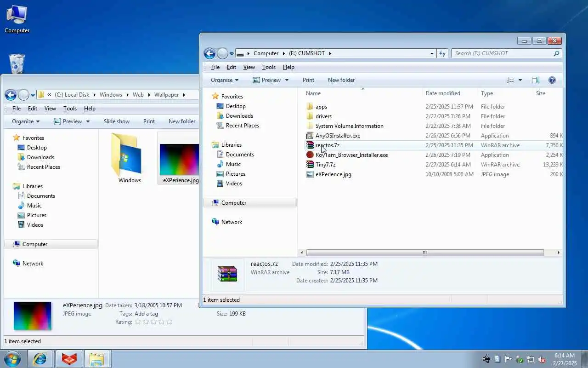Select Music in Wallpaper window navigation pane

[x=34, y=206]
